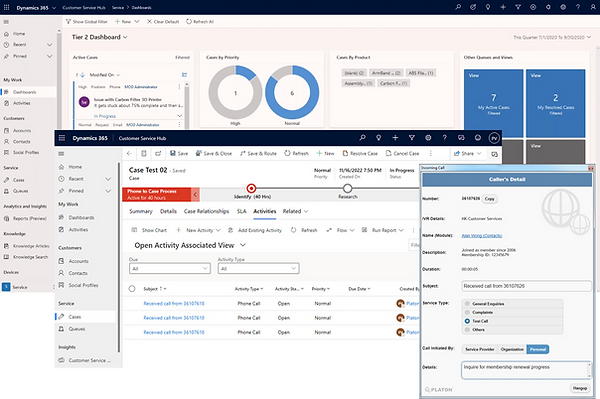This screenshot has height=399, width=600.
Task: Open settings gear in front window header
Action: pyautogui.click(x=428, y=138)
